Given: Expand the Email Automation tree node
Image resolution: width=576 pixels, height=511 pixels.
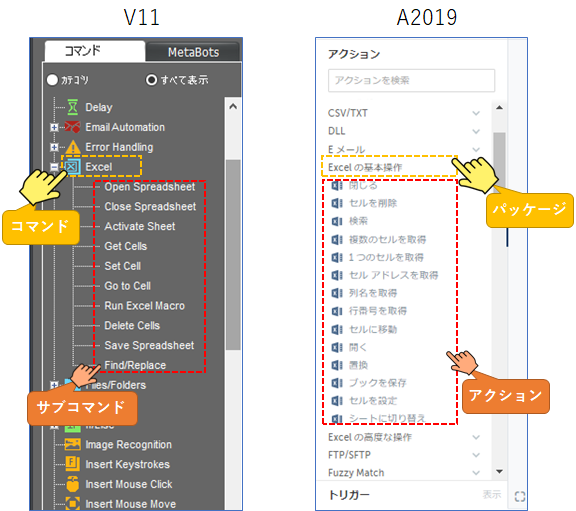Looking at the screenshot, I should [x=54, y=127].
